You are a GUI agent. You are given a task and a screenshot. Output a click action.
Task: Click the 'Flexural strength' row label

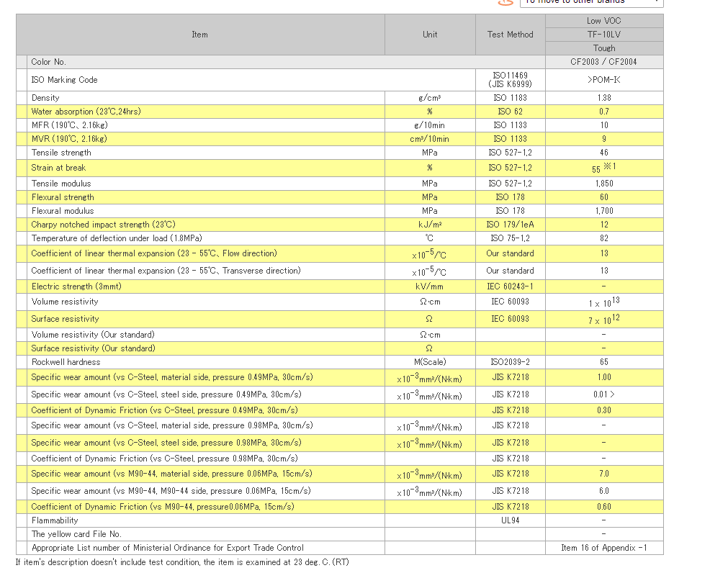[63, 197]
